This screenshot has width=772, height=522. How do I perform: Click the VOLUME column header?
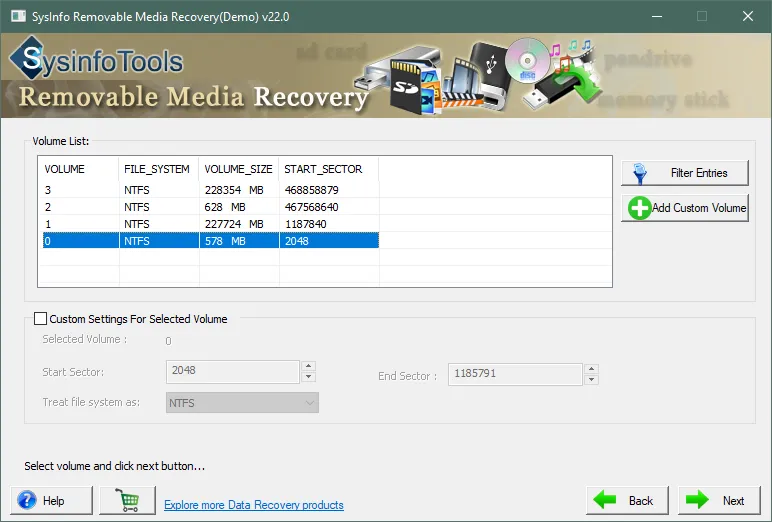pyautogui.click(x=79, y=169)
